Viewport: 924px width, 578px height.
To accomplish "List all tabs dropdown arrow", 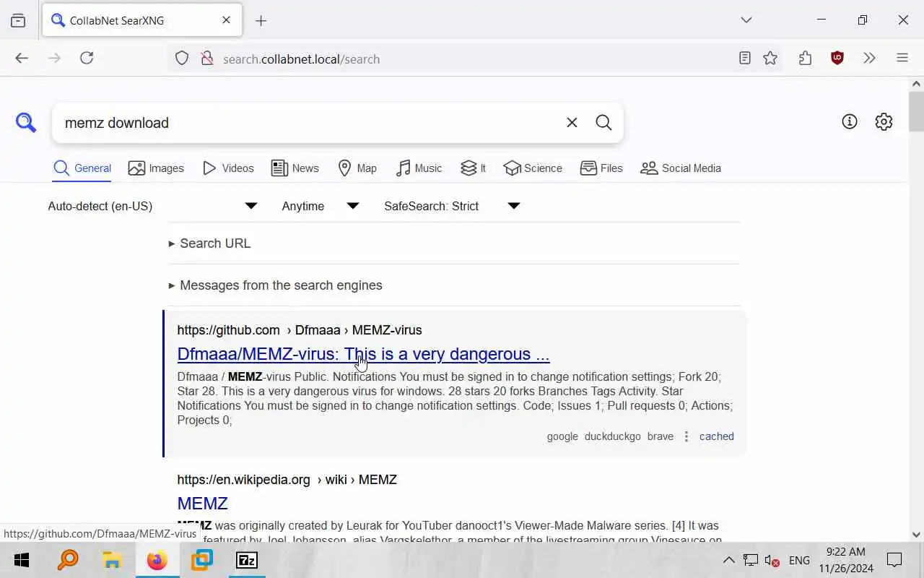I will pos(746,20).
